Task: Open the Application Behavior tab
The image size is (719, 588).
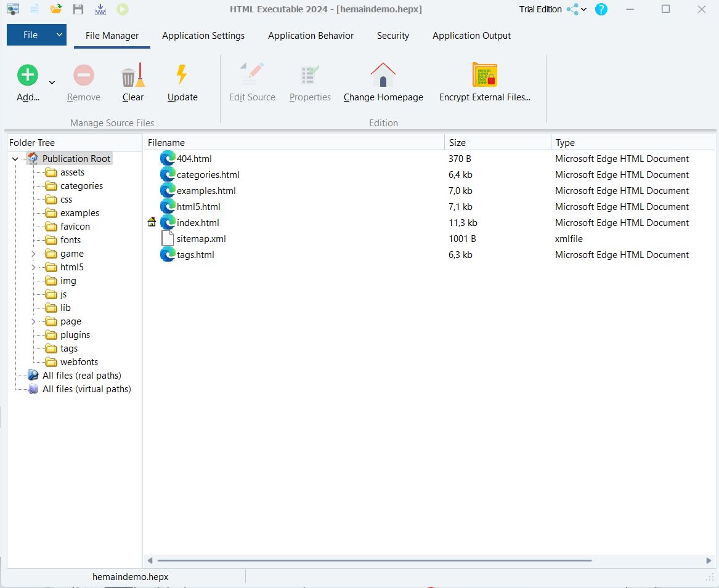Action: point(311,36)
